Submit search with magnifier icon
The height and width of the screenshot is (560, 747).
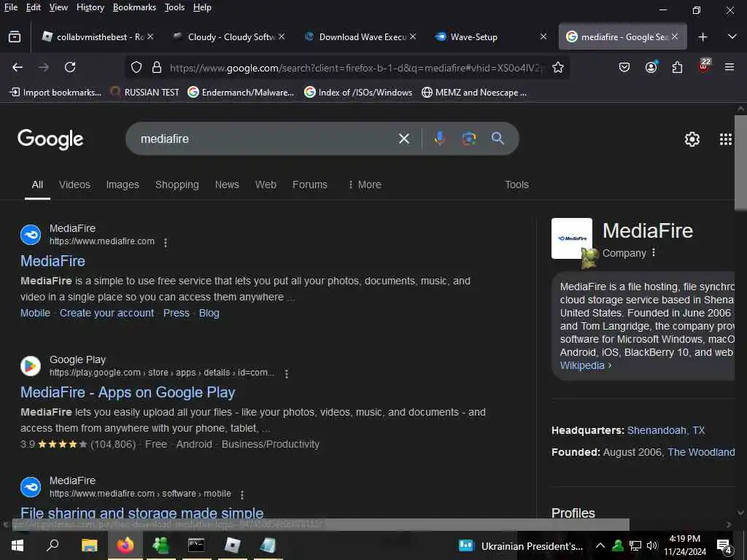498,139
